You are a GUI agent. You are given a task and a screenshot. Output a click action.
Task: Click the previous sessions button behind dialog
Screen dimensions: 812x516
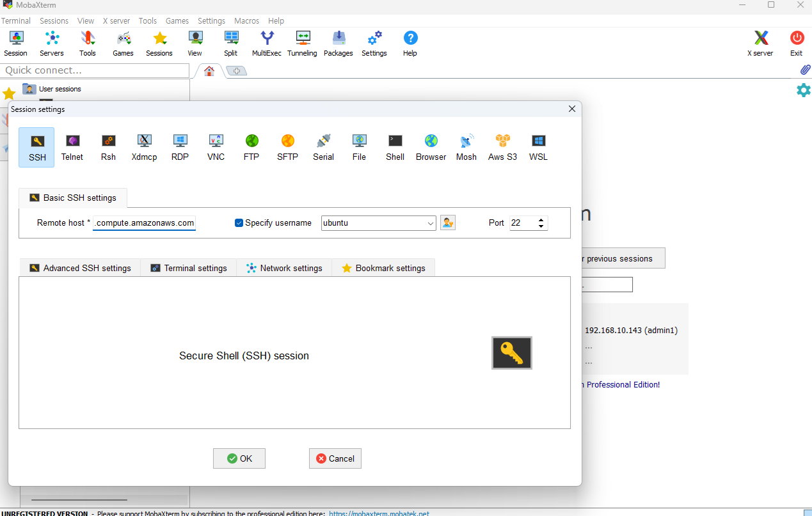click(623, 258)
